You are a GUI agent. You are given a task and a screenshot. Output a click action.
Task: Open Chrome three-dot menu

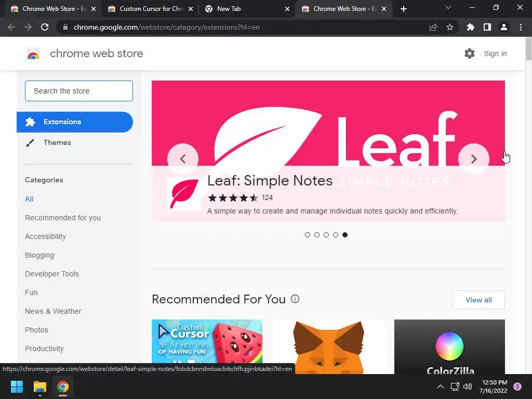pos(521,27)
